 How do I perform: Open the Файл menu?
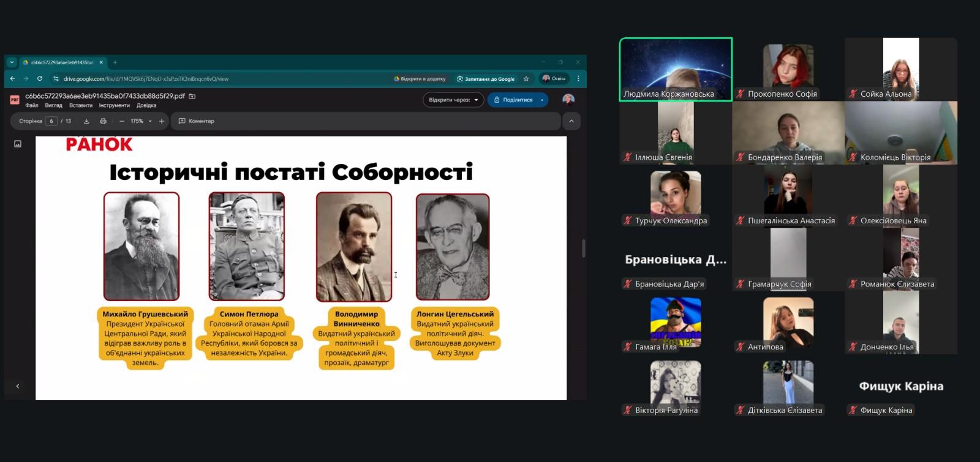point(31,105)
